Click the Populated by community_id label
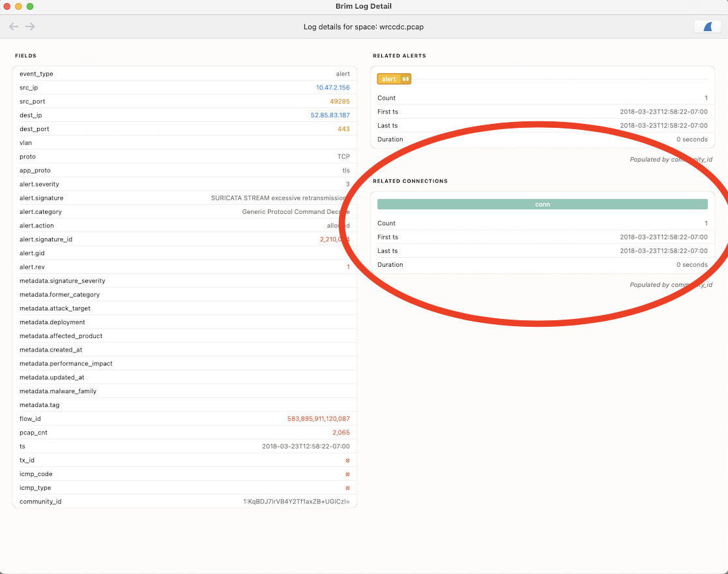The height and width of the screenshot is (574, 728). pyautogui.click(x=670, y=159)
